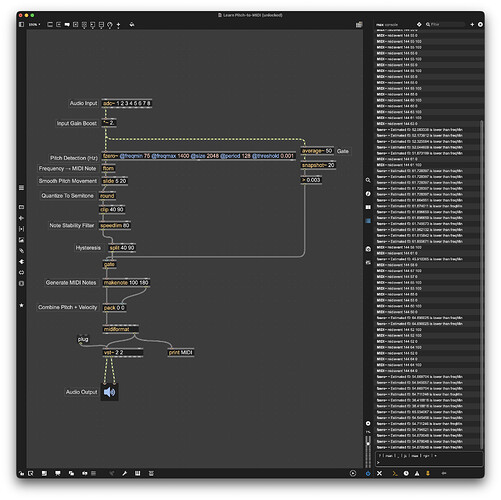Open the package icon at toolbar's right end

[359, 25]
